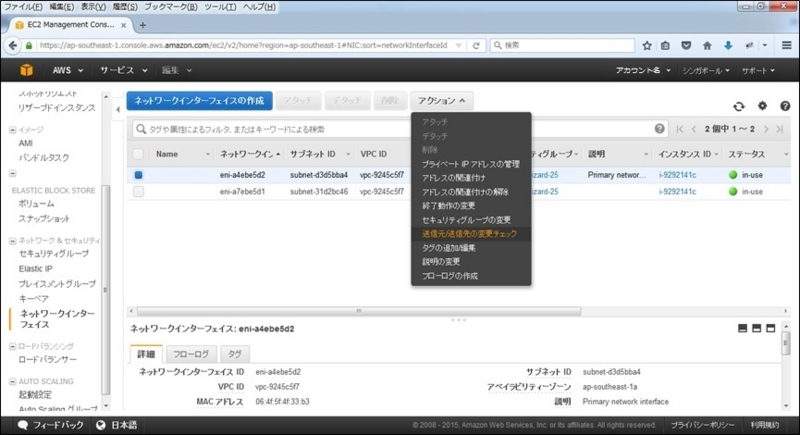Open the settings gear icon
Screen dimensions: 800x435
pyautogui.click(x=762, y=106)
